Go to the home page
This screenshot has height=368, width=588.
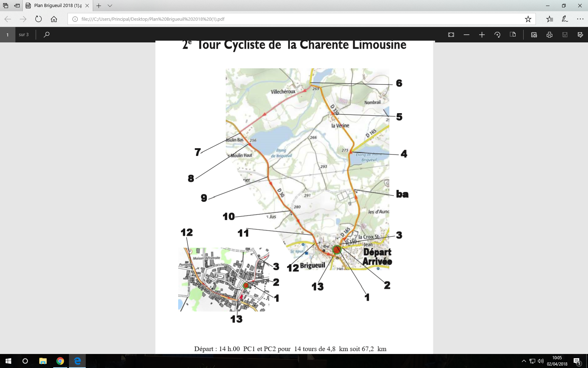point(54,19)
